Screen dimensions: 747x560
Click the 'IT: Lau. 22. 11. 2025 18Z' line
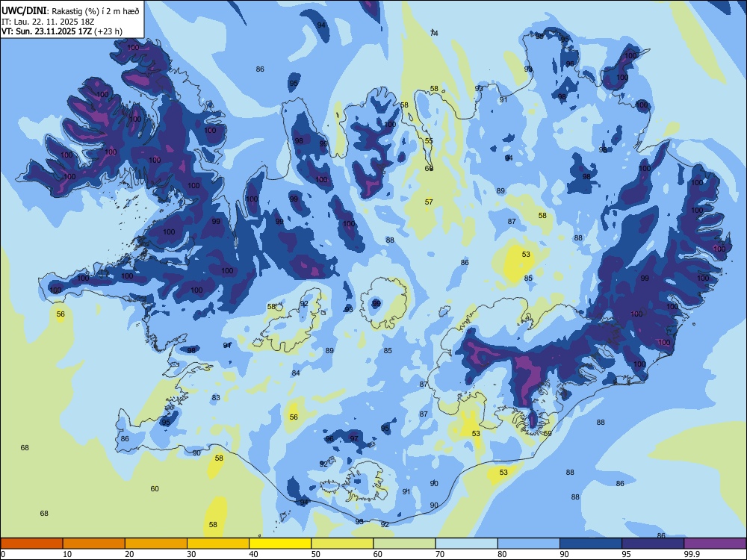coord(48,22)
